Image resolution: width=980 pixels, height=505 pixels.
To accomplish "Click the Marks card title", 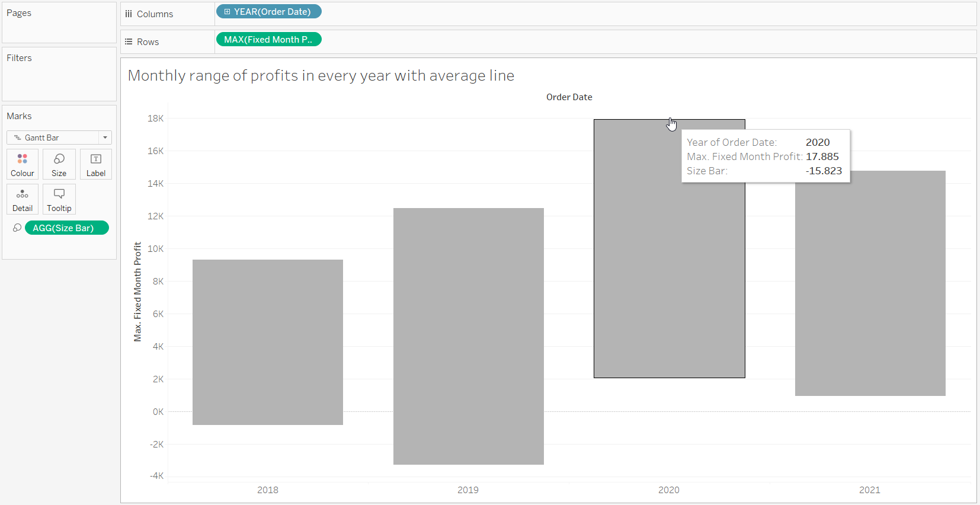I will click(19, 116).
